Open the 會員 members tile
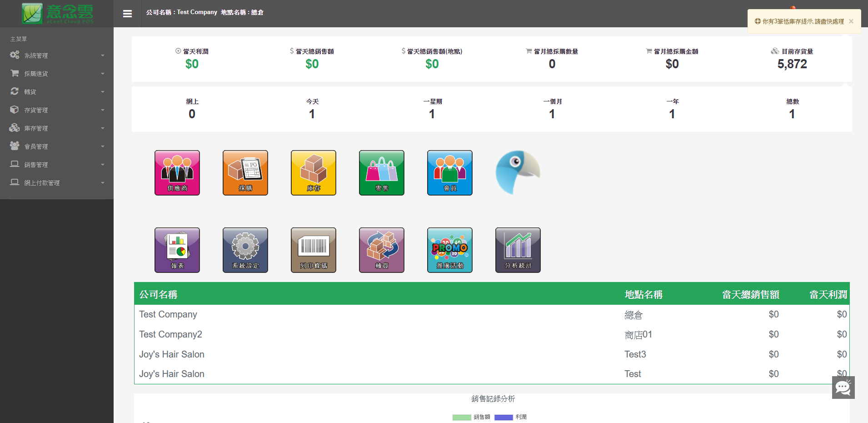 450,173
